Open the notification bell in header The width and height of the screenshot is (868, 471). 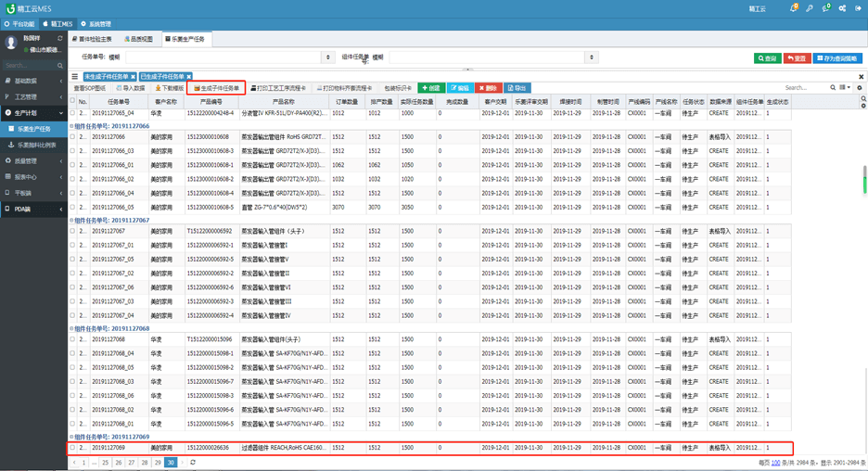tap(793, 8)
